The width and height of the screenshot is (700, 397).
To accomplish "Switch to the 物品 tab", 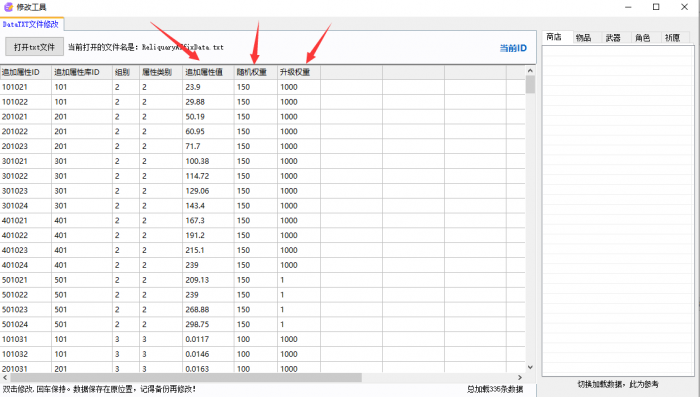I will point(583,38).
